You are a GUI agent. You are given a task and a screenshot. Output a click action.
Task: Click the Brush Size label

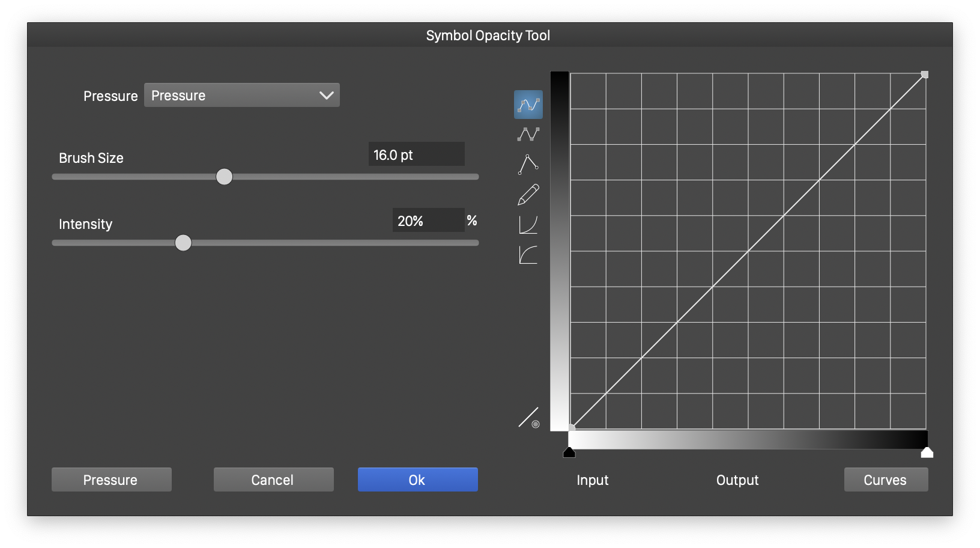tap(91, 158)
